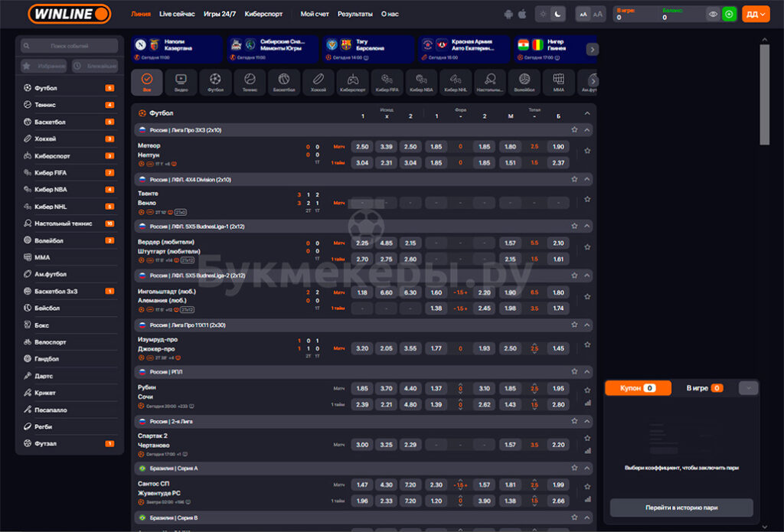Select odds 3.00 on Спартак 2 win

362,445
